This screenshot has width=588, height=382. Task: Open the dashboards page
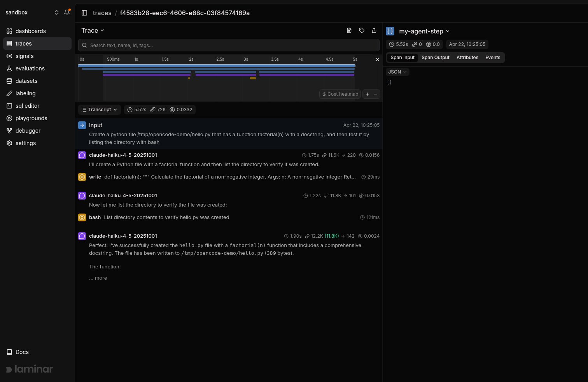click(x=37, y=31)
